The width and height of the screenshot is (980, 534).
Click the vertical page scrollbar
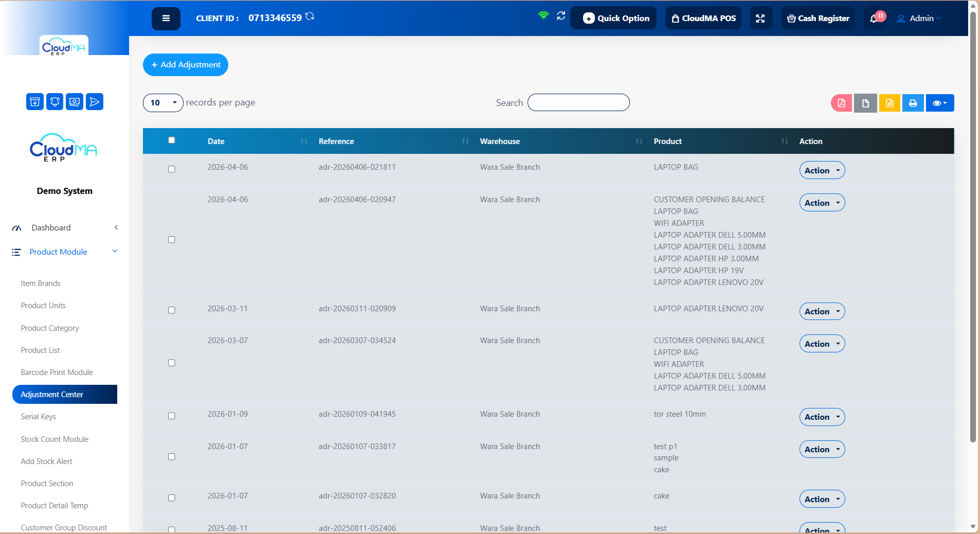coord(973,226)
